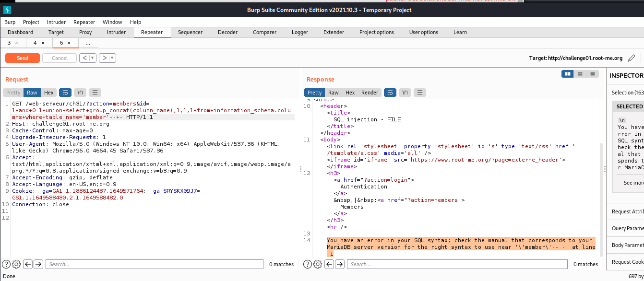The height and width of the screenshot is (281, 644).
Task: Close Repeater tab 3
Action: click(x=16, y=43)
